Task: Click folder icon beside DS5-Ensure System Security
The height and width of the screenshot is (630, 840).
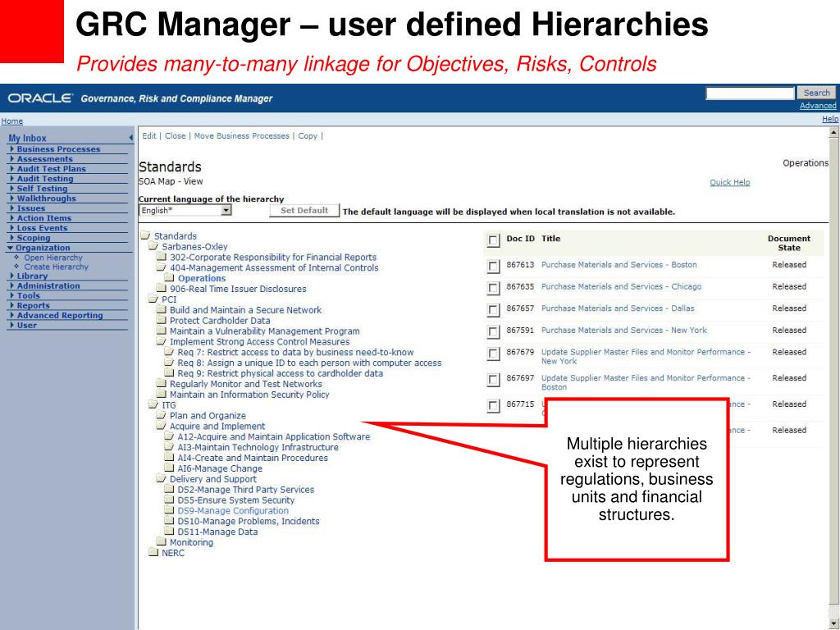Action: pos(169,500)
